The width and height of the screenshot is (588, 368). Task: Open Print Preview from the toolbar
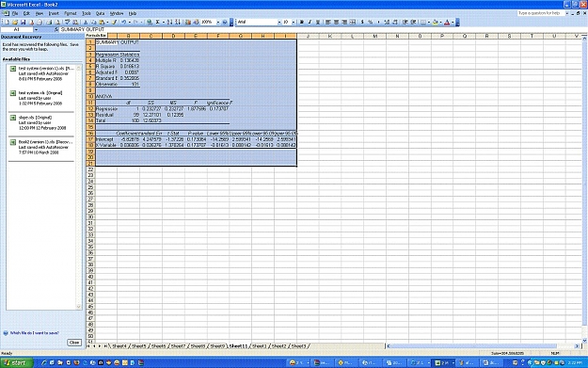click(x=57, y=23)
